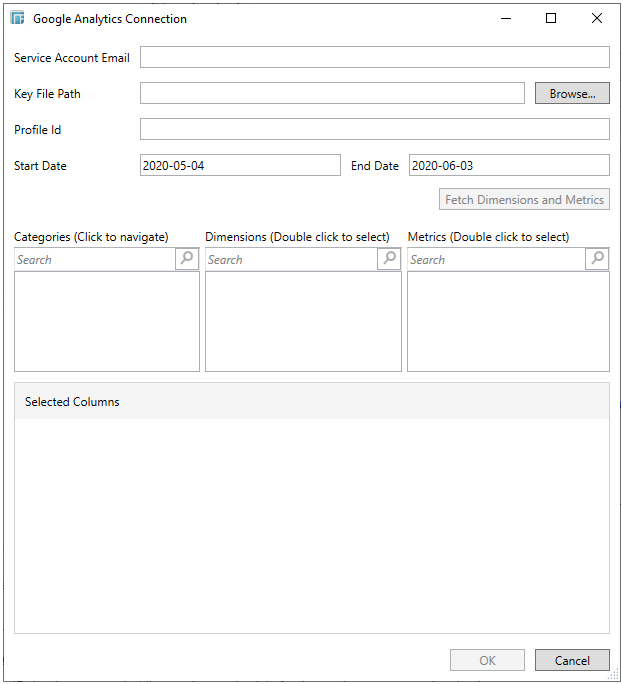
Task: Focus the Dimensions search box
Action: point(291,259)
